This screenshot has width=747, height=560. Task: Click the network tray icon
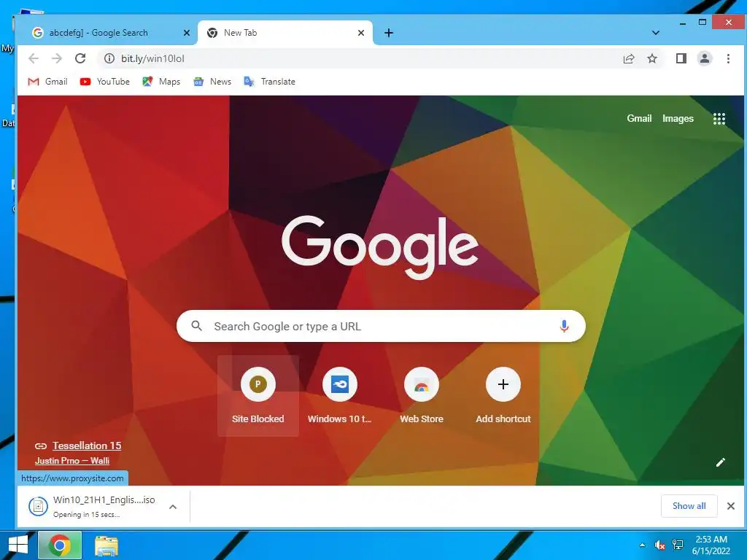pyautogui.click(x=678, y=545)
